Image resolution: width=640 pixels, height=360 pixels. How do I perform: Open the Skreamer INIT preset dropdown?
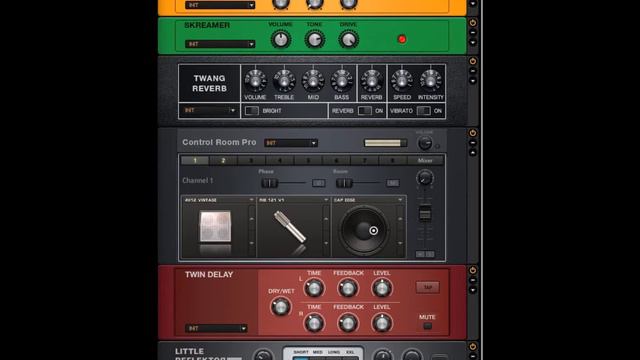tap(220, 44)
